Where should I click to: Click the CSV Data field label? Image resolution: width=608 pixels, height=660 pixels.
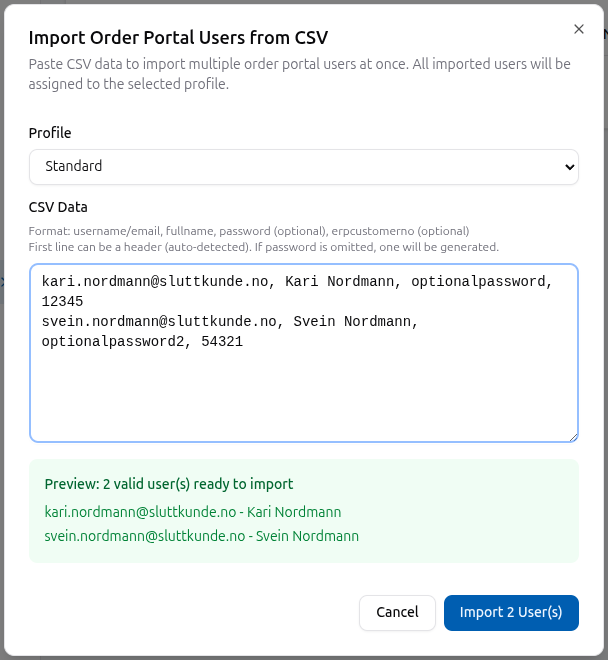coord(58,207)
